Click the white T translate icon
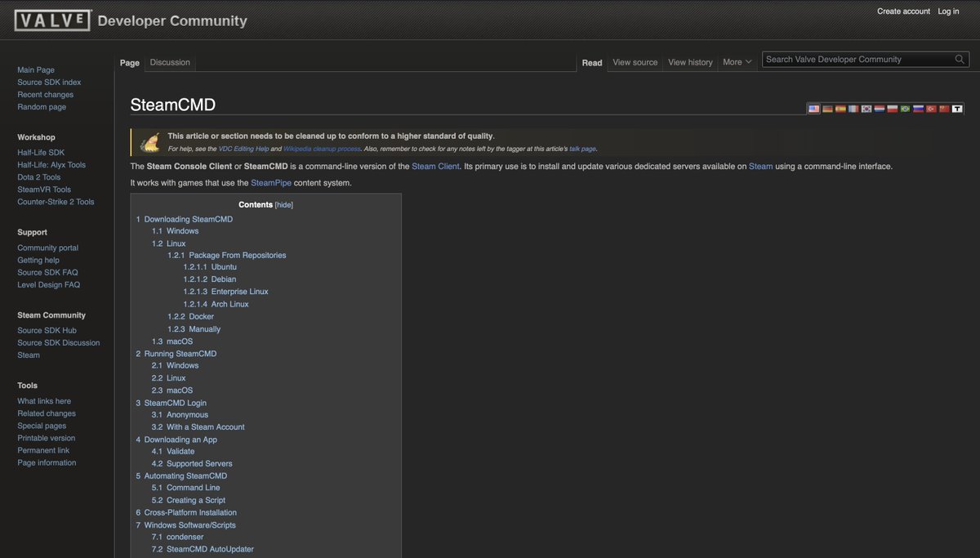Image resolution: width=980 pixels, height=558 pixels. [x=957, y=109]
